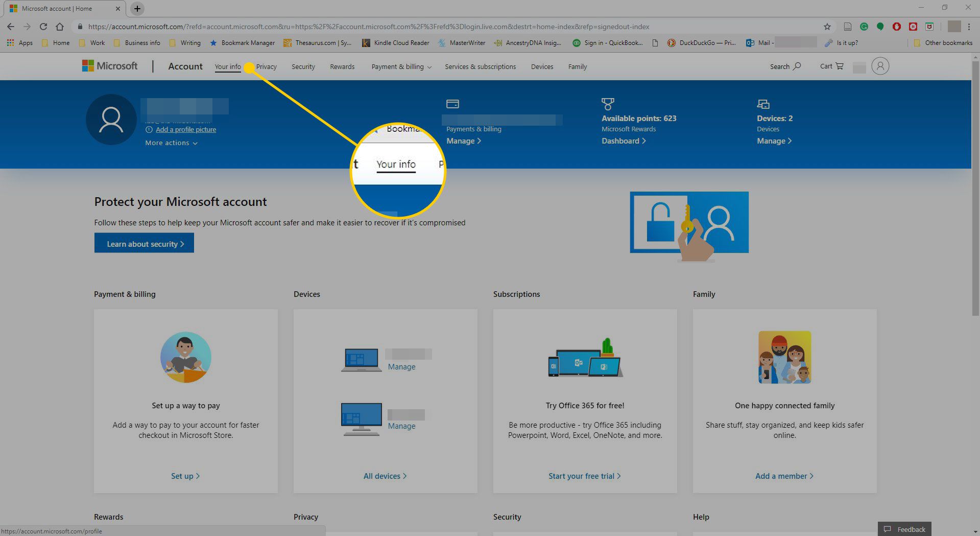
Task: Open the account avatar circle in the header
Action: [880, 66]
